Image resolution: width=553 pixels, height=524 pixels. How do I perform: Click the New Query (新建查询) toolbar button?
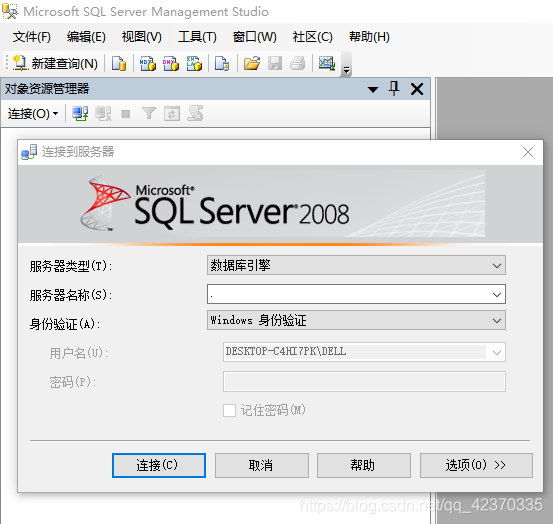tap(55, 64)
